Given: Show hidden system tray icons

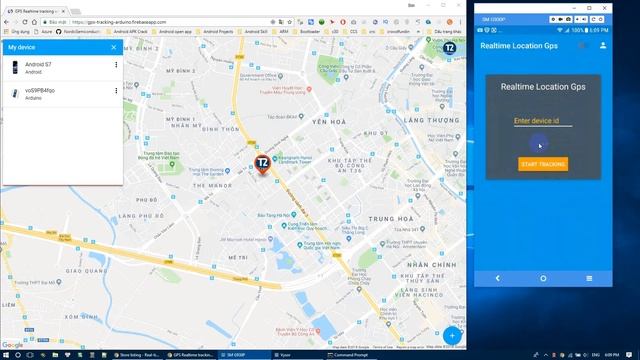Looking at the screenshot, I should [546, 355].
